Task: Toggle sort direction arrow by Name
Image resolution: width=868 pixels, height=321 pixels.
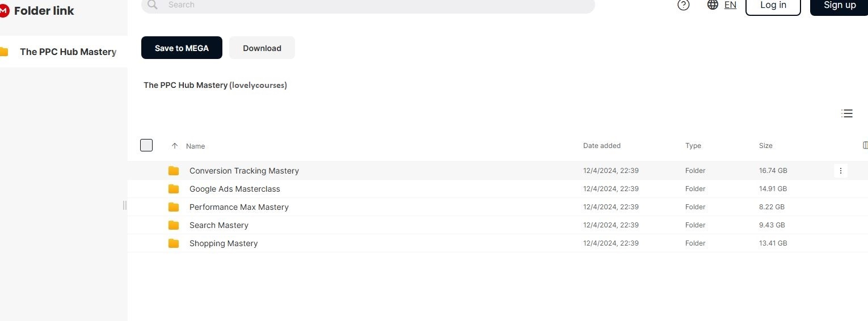Action: (175, 146)
